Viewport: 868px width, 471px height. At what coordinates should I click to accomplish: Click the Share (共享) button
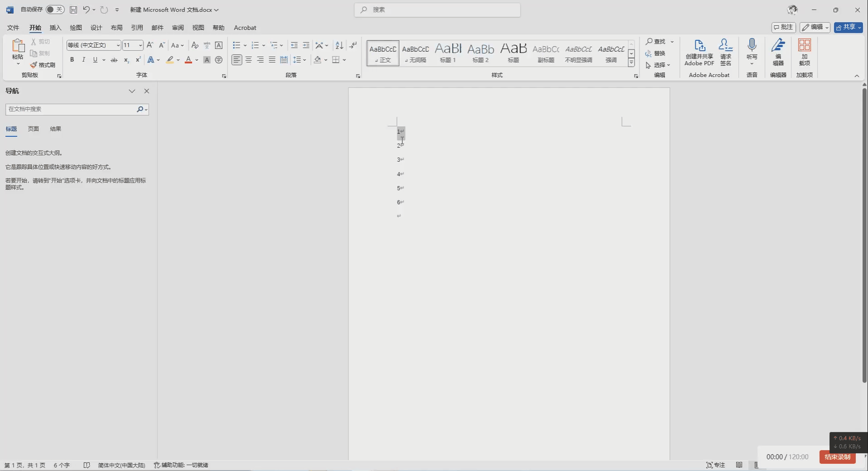tap(848, 27)
